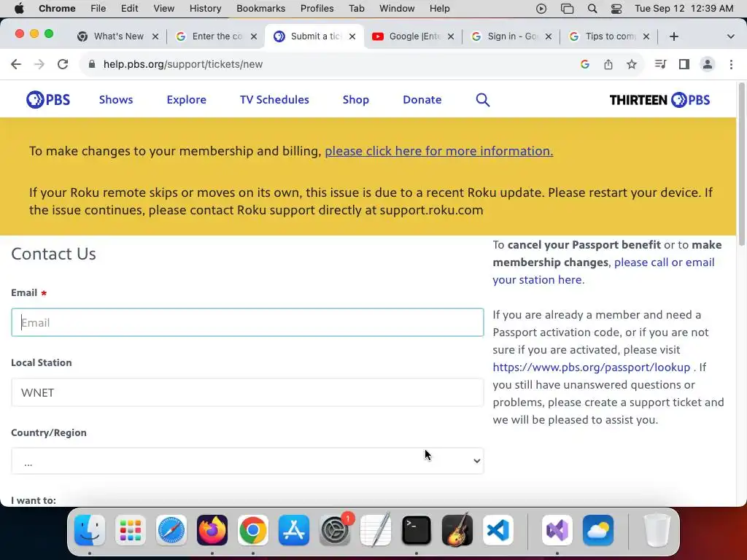Click the Now Playing menu bar icon
The width and height of the screenshot is (747, 560).
[541, 9]
